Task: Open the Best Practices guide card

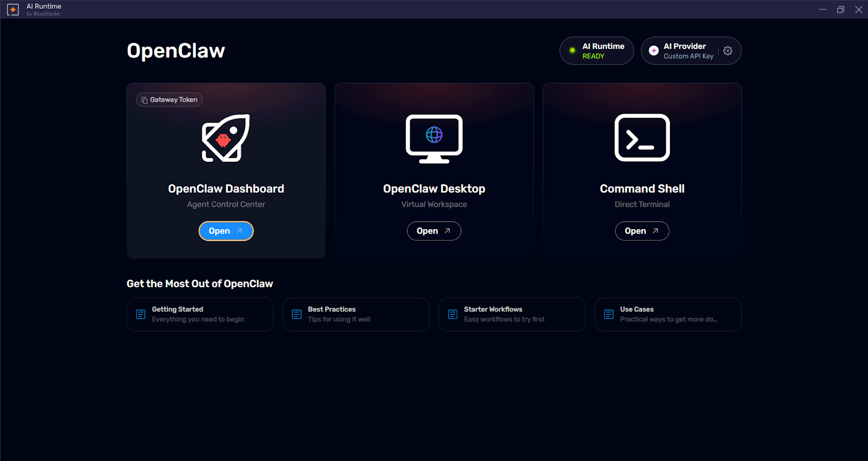Action: pyautogui.click(x=356, y=314)
